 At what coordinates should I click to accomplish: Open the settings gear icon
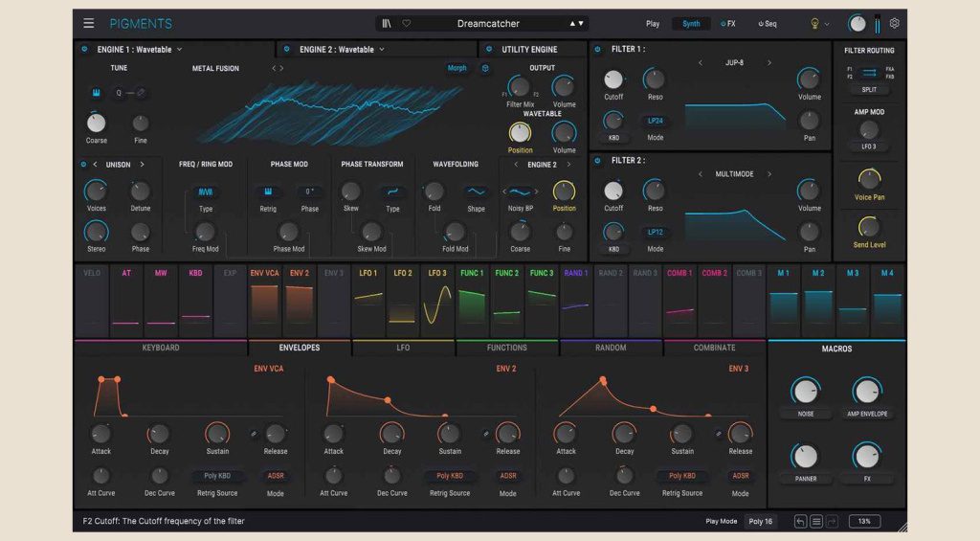point(895,23)
